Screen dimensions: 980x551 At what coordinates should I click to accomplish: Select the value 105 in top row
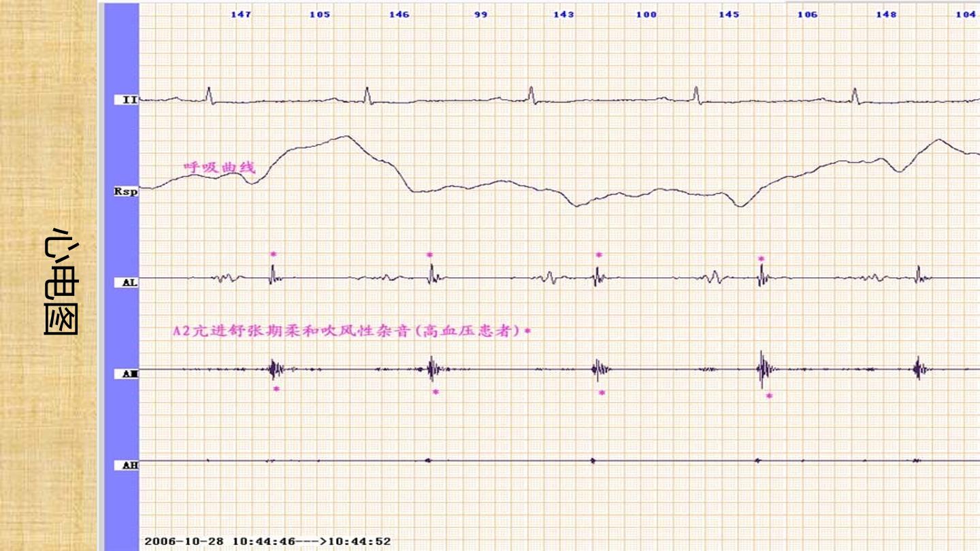click(x=320, y=14)
